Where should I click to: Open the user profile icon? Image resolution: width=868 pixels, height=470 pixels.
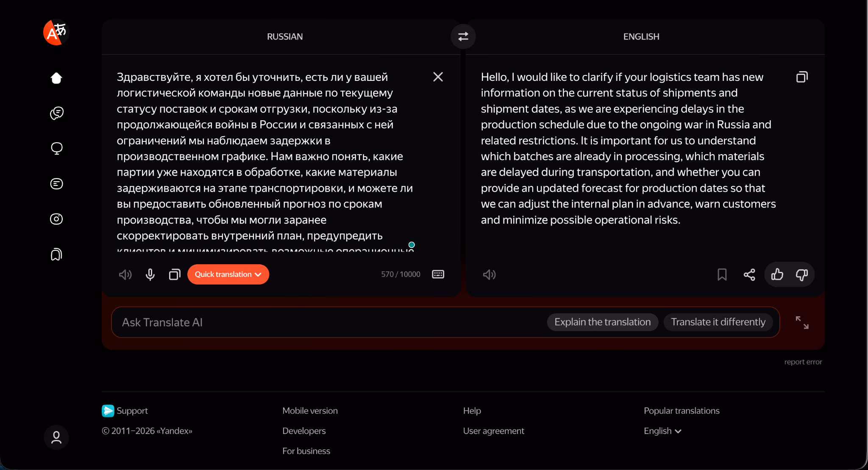56,437
